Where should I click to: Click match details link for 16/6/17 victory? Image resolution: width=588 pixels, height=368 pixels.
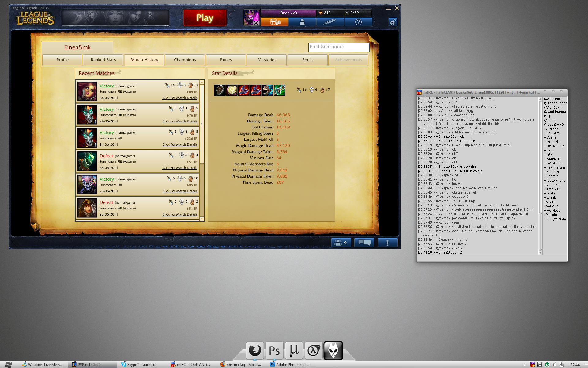click(x=179, y=98)
